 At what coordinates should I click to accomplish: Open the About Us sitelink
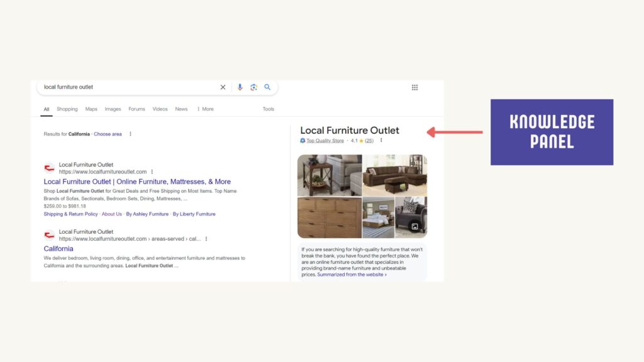[112, 214]
